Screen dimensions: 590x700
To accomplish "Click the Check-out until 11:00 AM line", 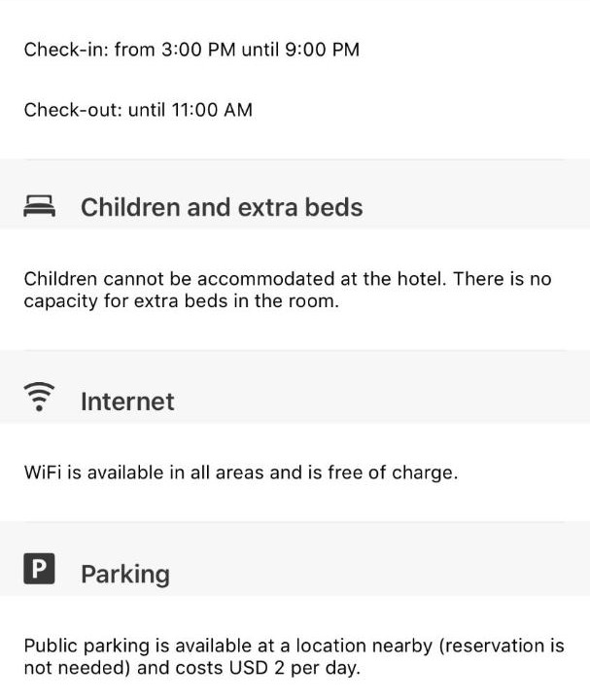I will (x=138, y=110).
